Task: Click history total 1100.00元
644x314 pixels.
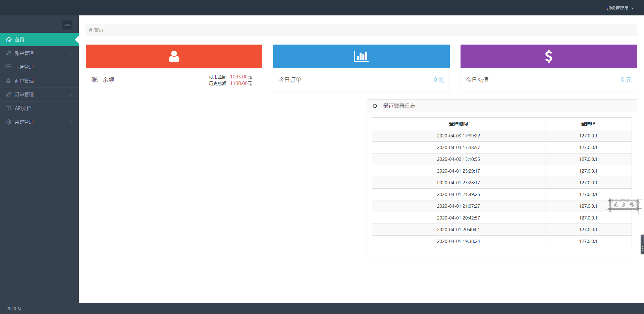Action: [241, 83]
